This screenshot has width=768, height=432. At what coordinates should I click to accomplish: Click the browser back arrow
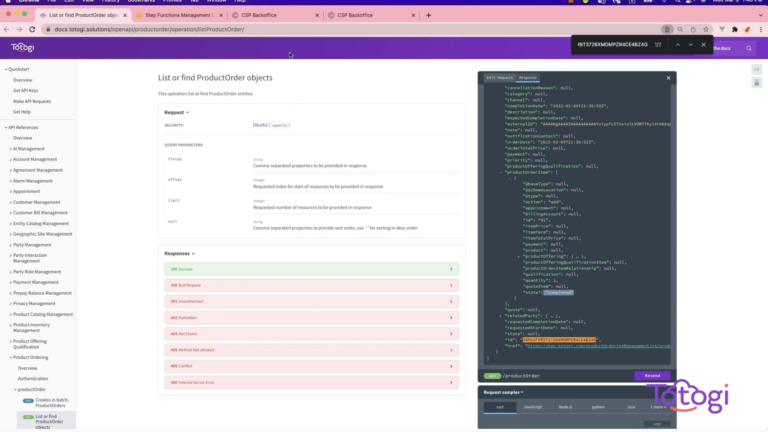tap(8, 29)
